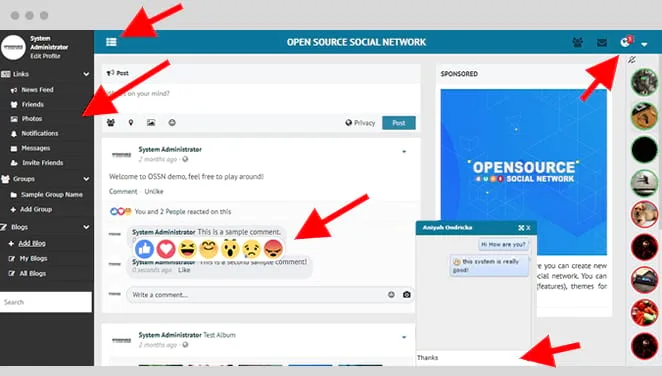
Task: Open Notifications in the sidebar
Action: [40, 133]
